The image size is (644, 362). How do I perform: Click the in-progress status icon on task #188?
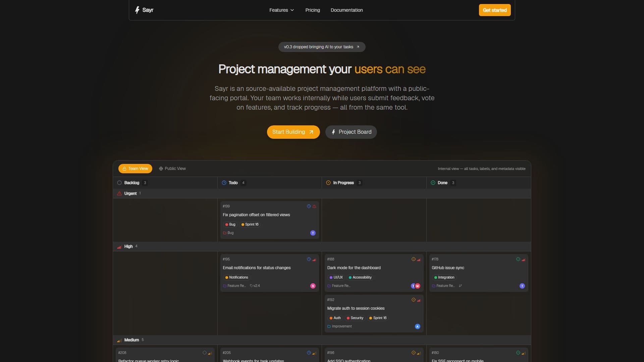click(414, 259)
